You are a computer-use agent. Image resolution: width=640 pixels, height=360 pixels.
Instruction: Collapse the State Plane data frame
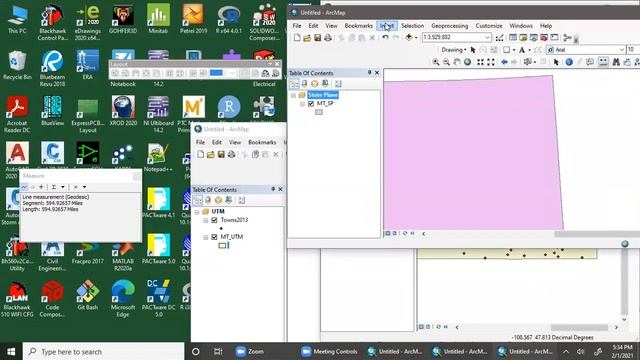pos(293,95)
